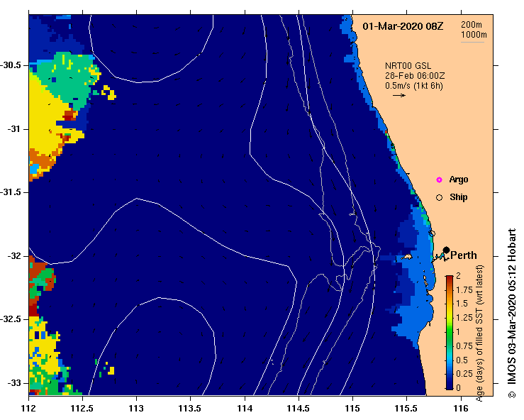Click the latitude axis label '-31'
This screenshot has height=420, width=524.
pyautogui.click(x=13, y=128)
